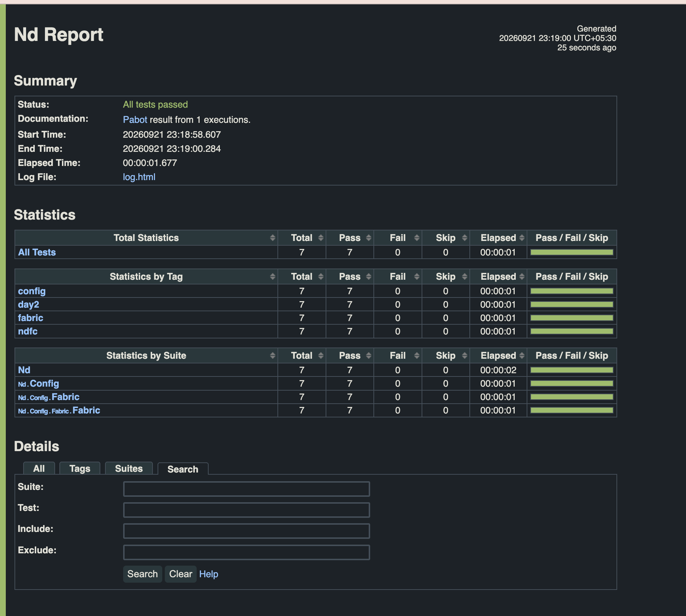Screen dimensions: 686x616
Task: Open the search Help link
Action: coord(209,574)
